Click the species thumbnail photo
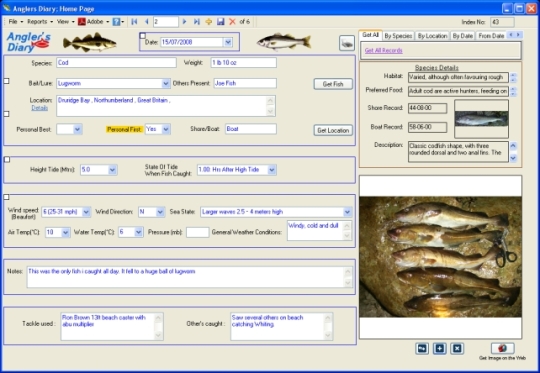Image resolution: width=540 pixels, height=373 pixels. coord(481,119)
